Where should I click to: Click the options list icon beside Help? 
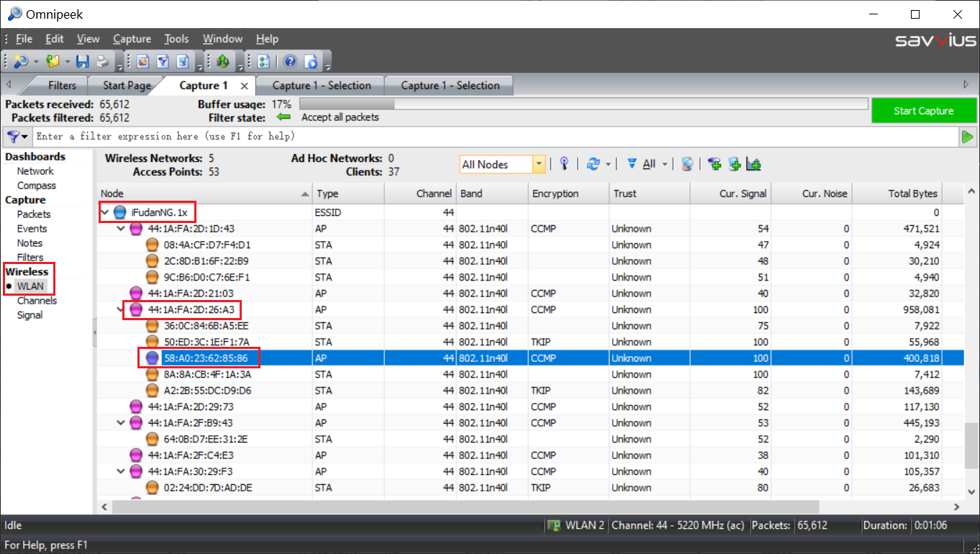[263, 62]
